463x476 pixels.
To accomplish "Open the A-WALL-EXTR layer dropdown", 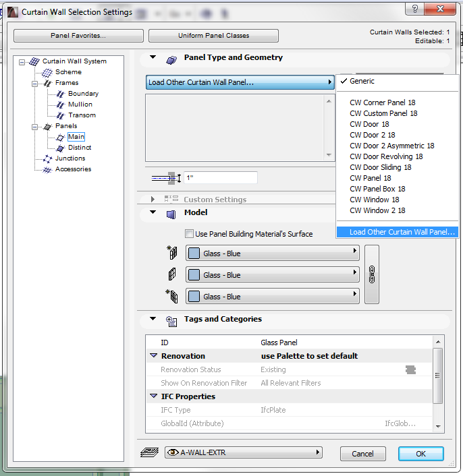I will click(x=244, y=452).
